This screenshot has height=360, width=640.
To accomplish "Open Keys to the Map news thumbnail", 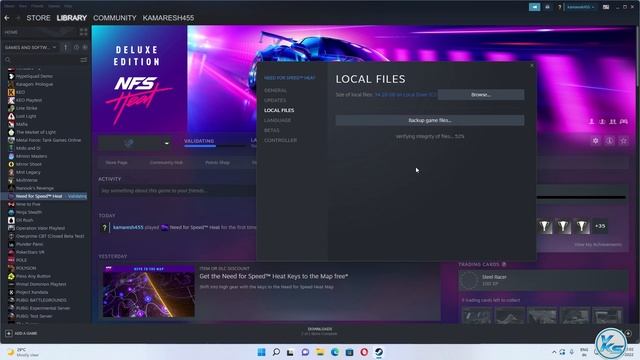I will [x=149, y=291].
